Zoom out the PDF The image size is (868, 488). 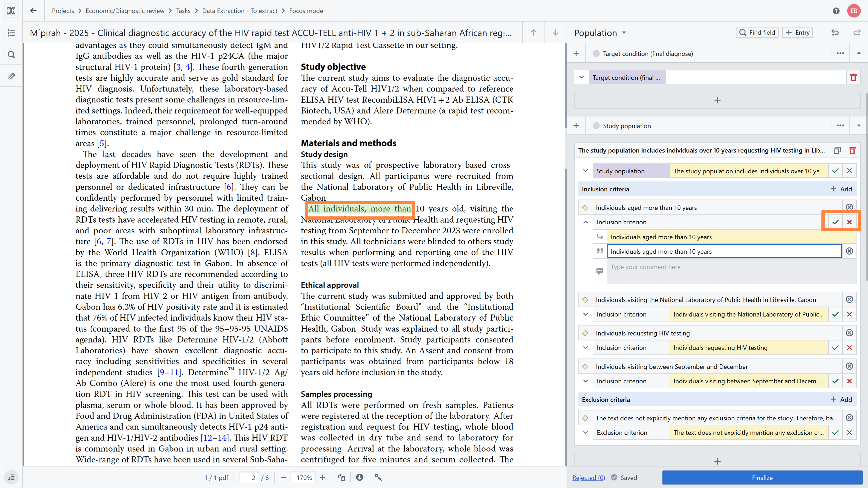pos(284,478)
